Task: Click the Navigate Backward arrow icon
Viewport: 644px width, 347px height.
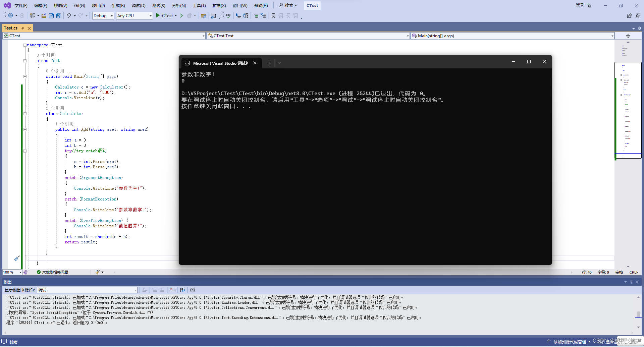Action: click(x=11, y=16)
